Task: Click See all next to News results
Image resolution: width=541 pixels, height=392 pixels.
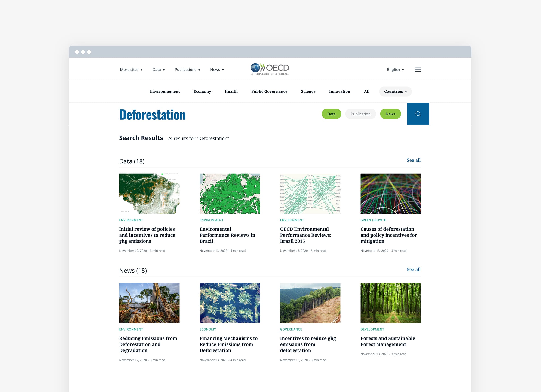Action: pos(413,270)
